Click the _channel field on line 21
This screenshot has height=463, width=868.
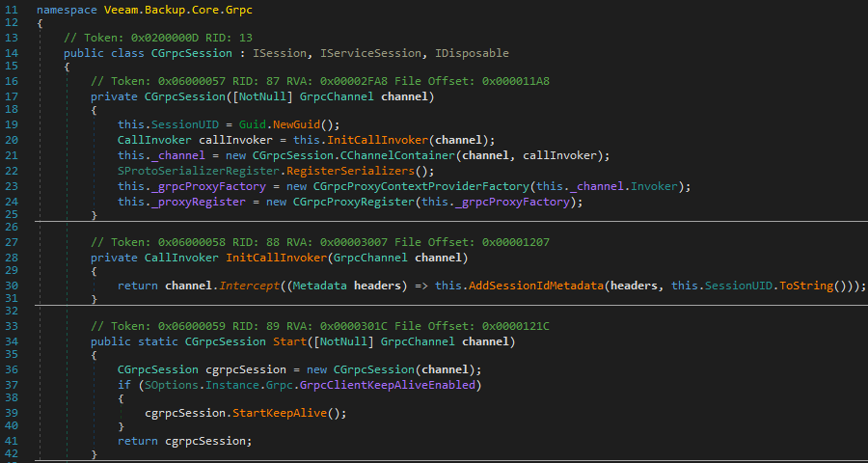178,155
